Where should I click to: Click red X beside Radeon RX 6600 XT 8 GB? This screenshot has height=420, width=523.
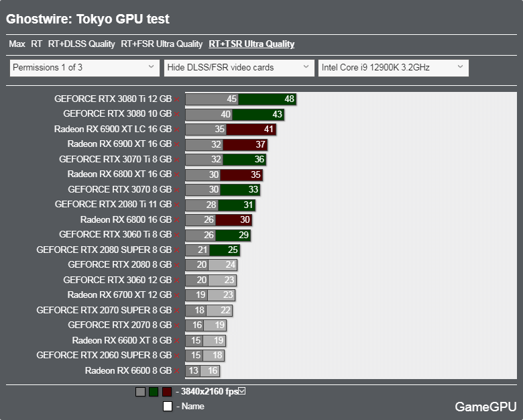(177, 341)
